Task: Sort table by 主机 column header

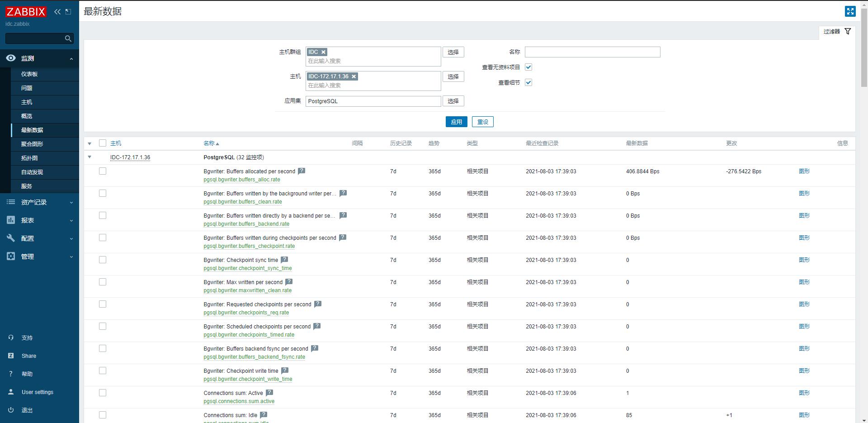Action: 116,143
